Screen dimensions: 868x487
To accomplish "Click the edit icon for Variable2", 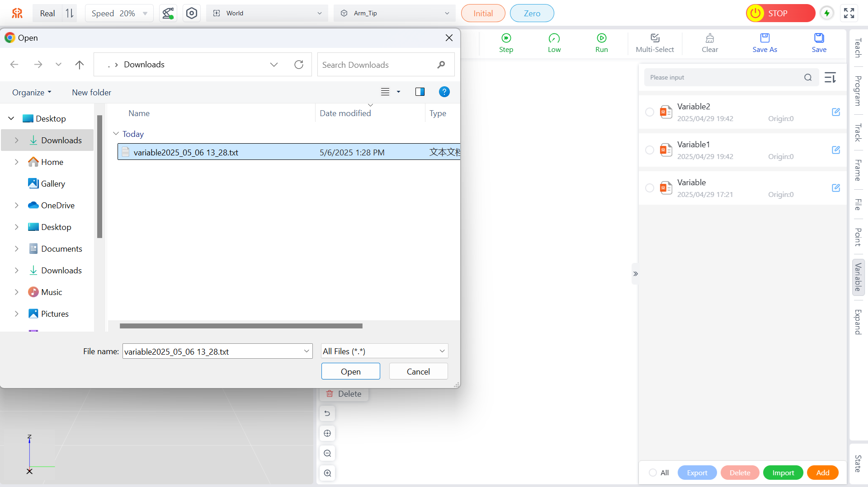I will pyautogui.click(x=835, y=112).
